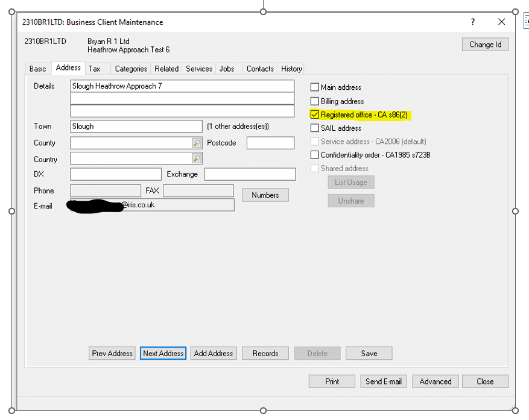Click the help question mark icon
Viewport: 529px width, 420px height.
tap(473, 22)
